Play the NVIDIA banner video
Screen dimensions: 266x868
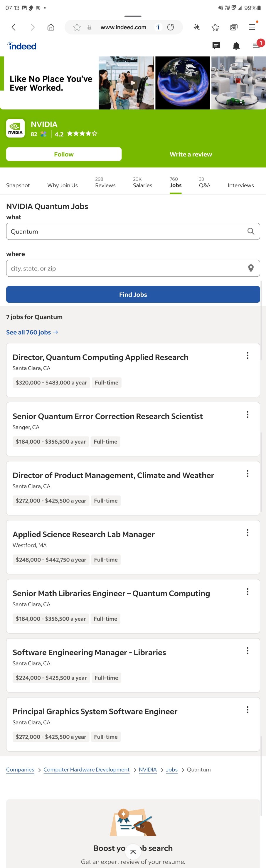coord(133,83)
